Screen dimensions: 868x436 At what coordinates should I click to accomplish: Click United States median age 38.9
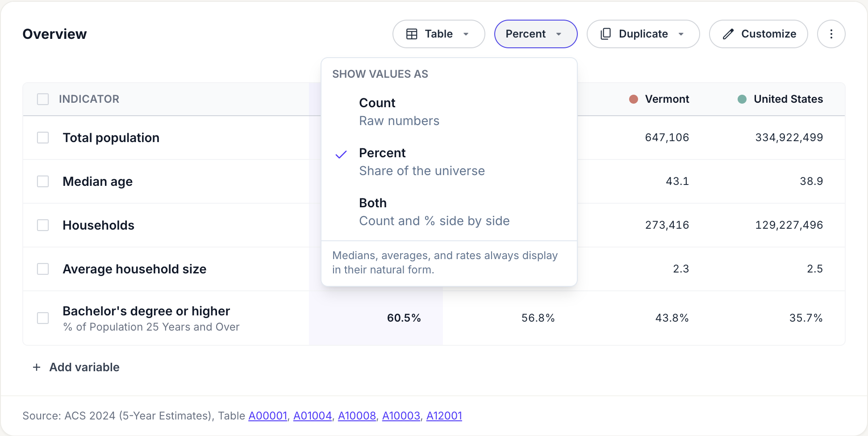point(811,181)
